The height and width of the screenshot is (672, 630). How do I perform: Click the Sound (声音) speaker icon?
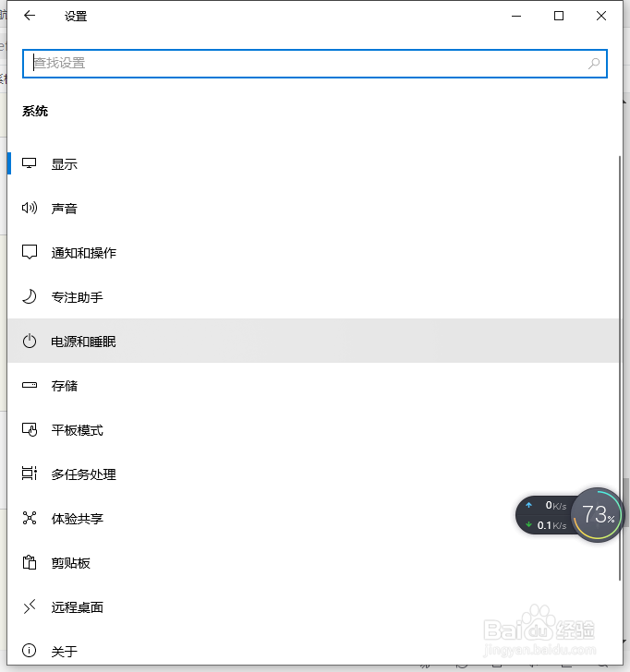[x=30, y=209]
